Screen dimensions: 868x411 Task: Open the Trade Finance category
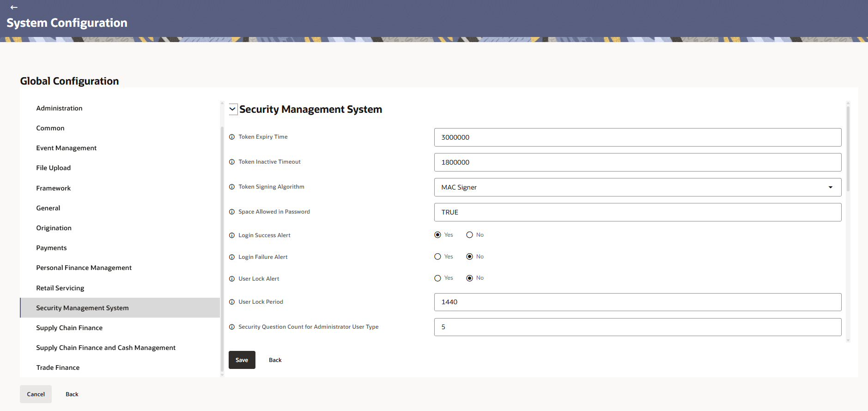(x=120, y=368)
